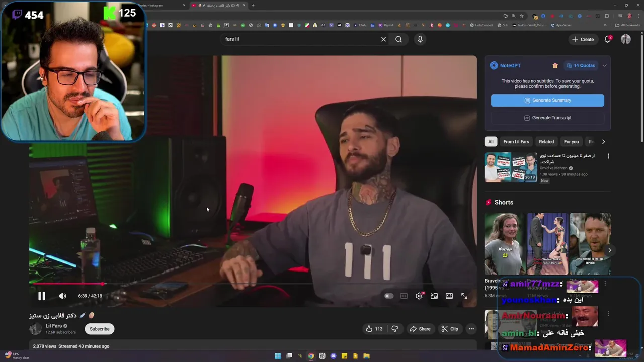
Task: Open the account avatar menu
Action: (x=626, y=39)
